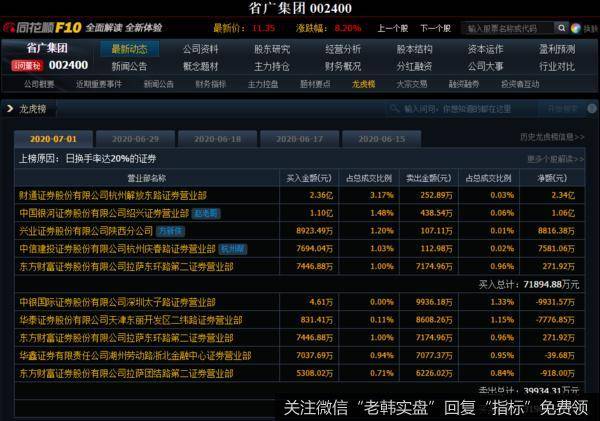Switch to the 2020-07-01 date tab
Image resolution: width=600 pixels, height=421 pixels.
pyautogui.click(x=53, y=139)
